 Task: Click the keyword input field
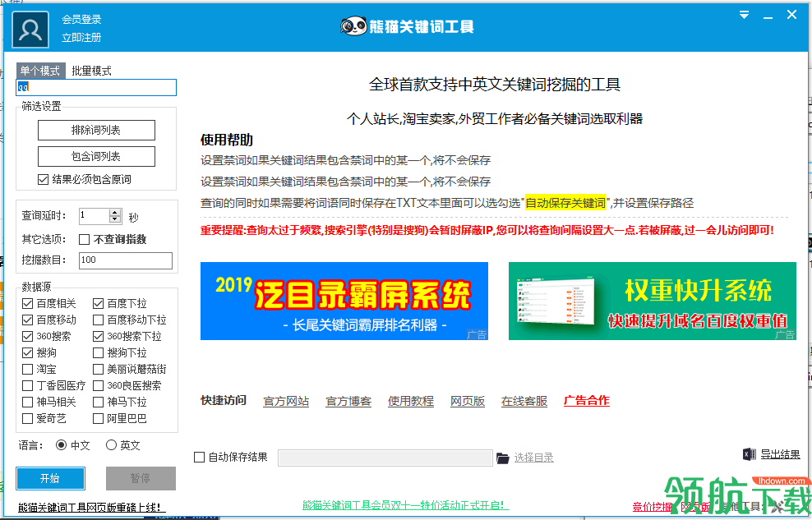pos(96,87)
